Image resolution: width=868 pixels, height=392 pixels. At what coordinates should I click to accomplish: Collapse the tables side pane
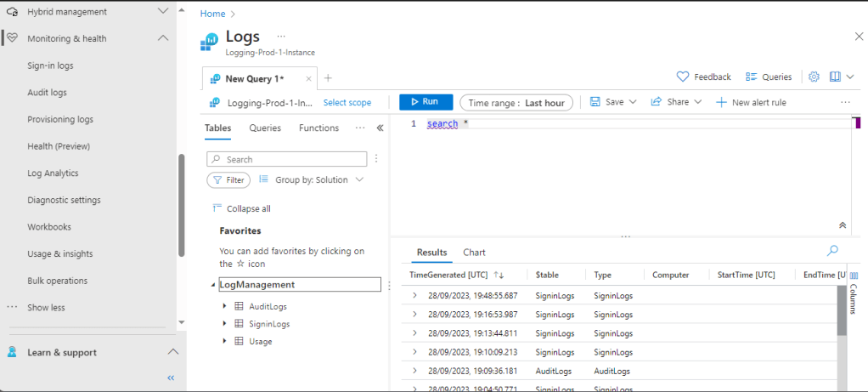pyautogui.click(x=380, y=128)
